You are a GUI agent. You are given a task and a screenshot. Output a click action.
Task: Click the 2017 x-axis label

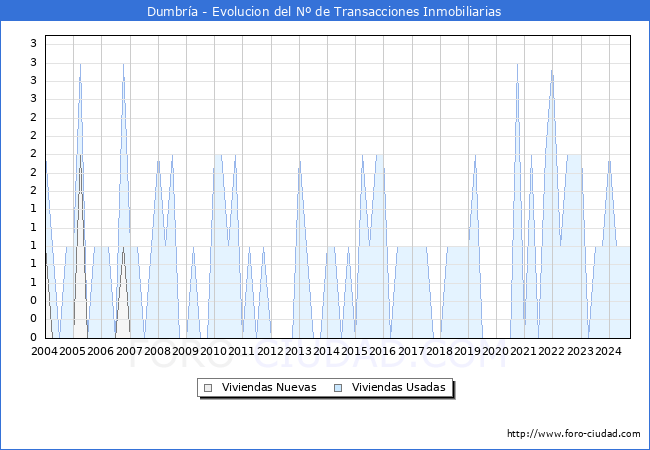click(411, 351)
